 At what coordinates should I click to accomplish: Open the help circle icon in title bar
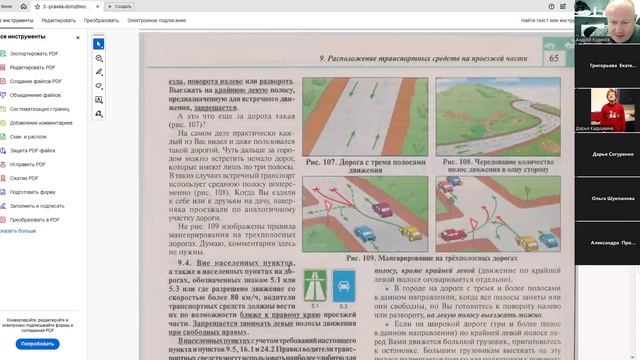click(551, 7)
